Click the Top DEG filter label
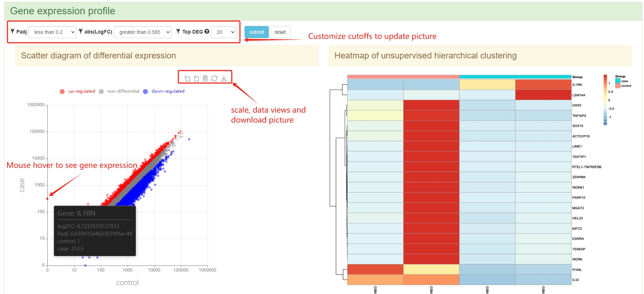The height and width of the screenshot is (294, 644). pos(193,32)
